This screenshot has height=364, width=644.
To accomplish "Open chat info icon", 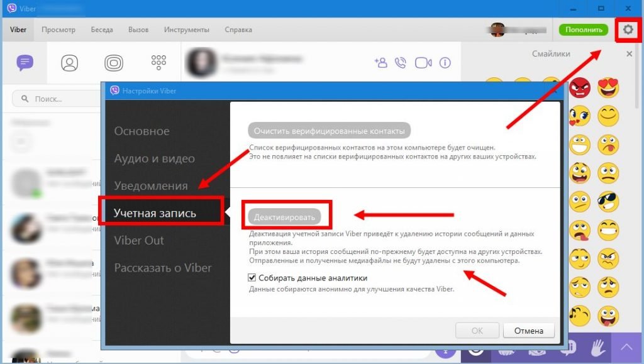I will (446, 62).
